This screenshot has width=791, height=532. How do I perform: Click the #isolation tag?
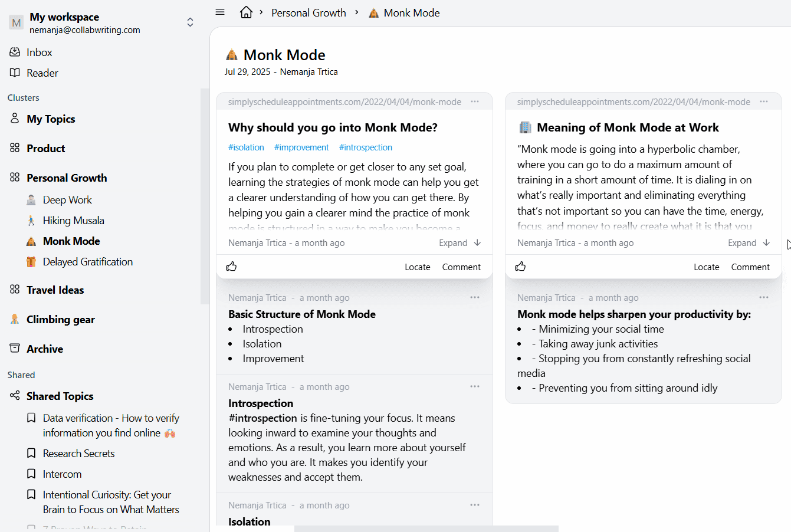[x=246, y=147]
